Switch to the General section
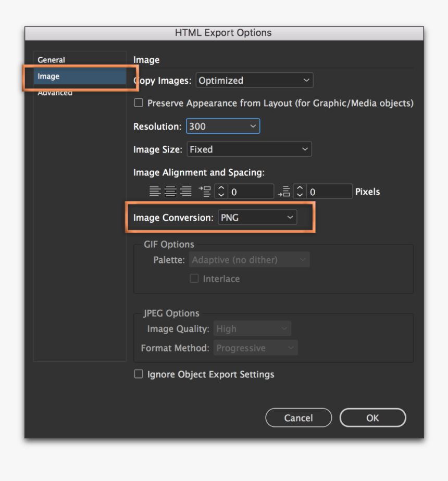 (x=52, y=60)
